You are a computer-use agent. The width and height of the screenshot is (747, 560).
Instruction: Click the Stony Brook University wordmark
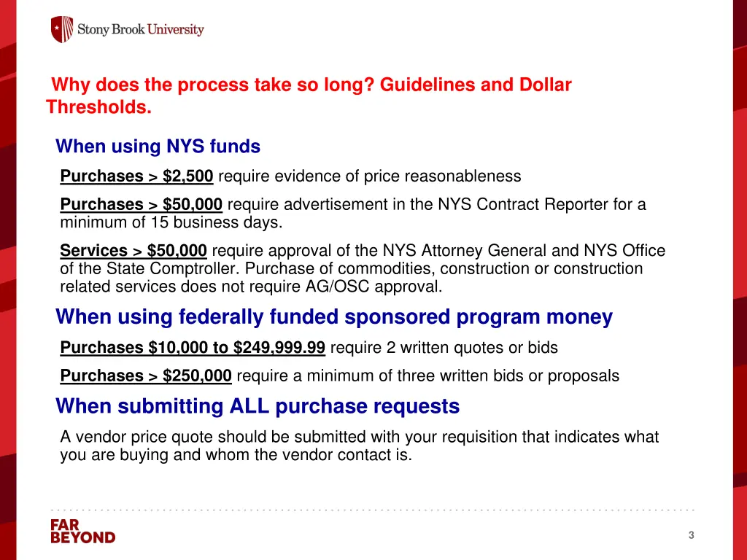tap(141, 29)
